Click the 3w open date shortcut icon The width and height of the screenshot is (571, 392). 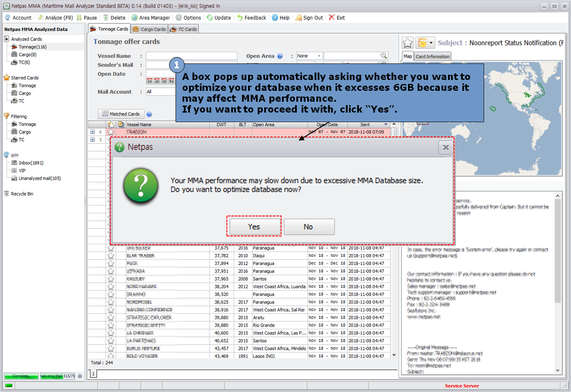point(164,81)
